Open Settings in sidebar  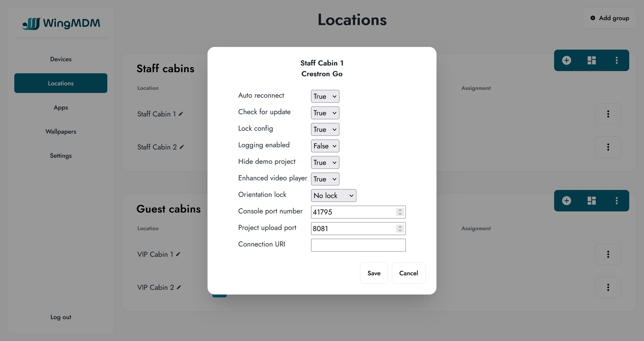(x=61, y=156)
